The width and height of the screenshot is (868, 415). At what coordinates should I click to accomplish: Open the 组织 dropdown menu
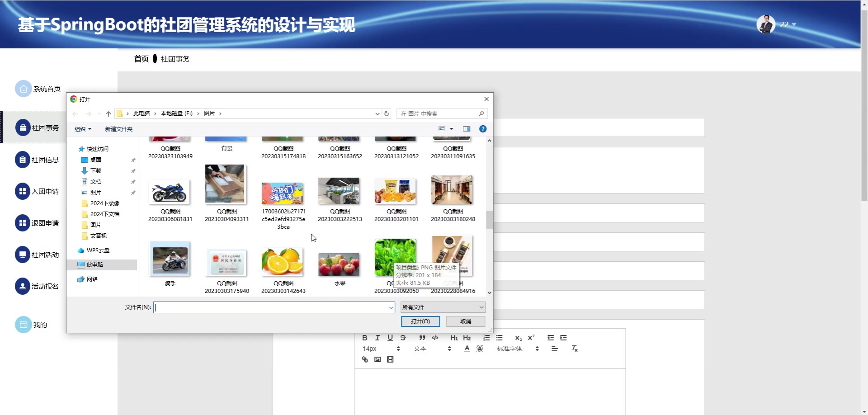point(83,129)
